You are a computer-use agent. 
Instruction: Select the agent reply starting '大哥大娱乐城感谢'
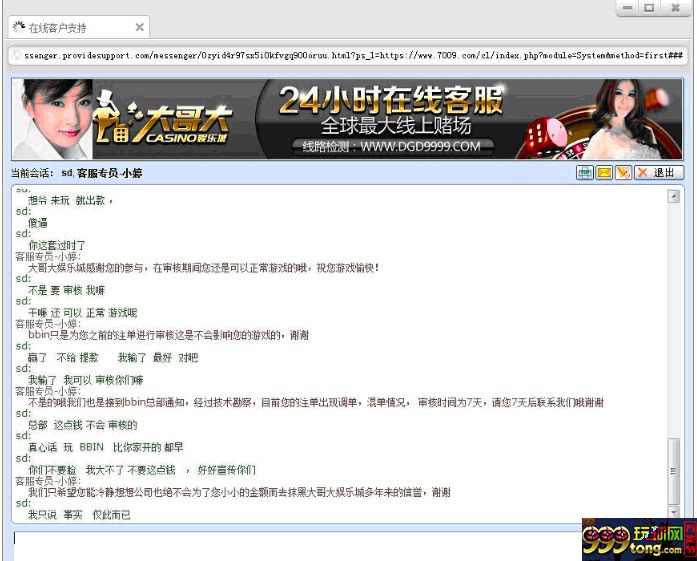[204, 268]
